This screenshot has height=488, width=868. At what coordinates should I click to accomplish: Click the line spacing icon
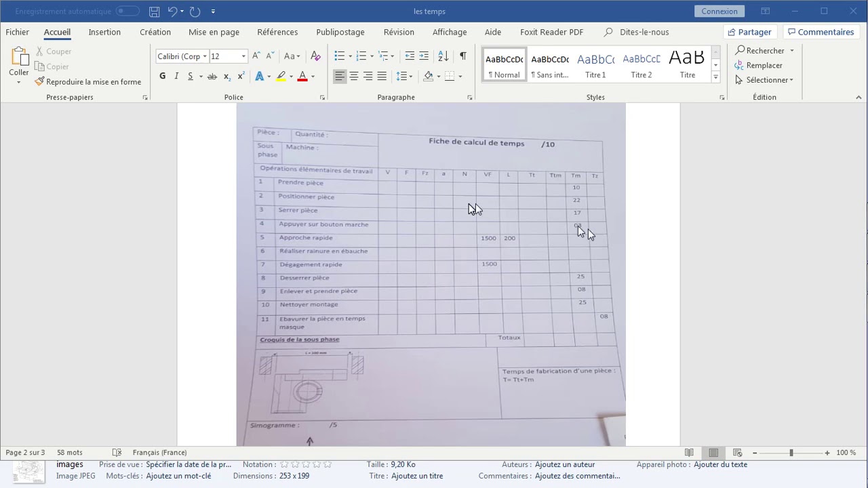(x=401, y=76)
